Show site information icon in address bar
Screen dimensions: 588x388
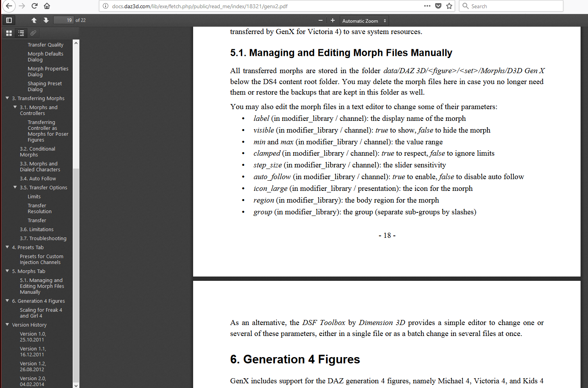(x=105, y=6)
